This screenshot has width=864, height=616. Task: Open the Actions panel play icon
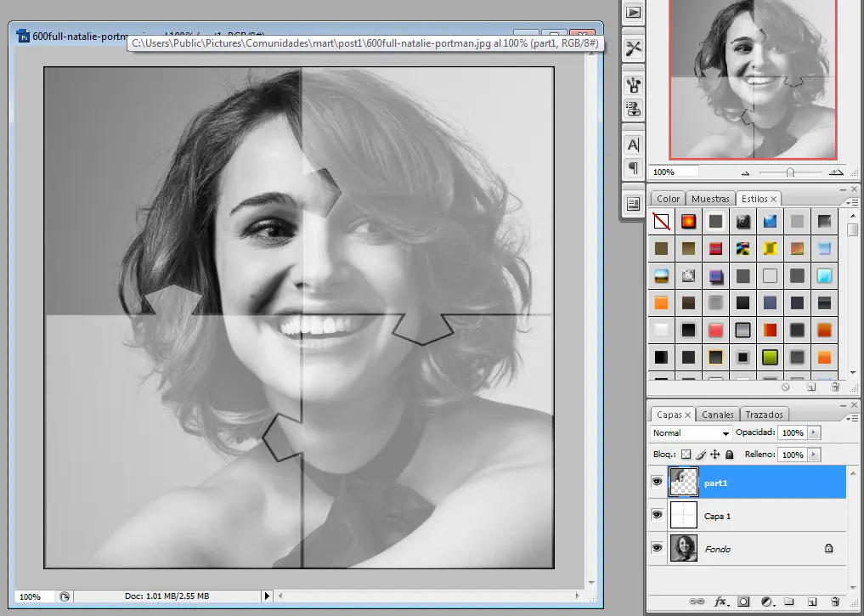pyautogui.click(x=634, y=12)
